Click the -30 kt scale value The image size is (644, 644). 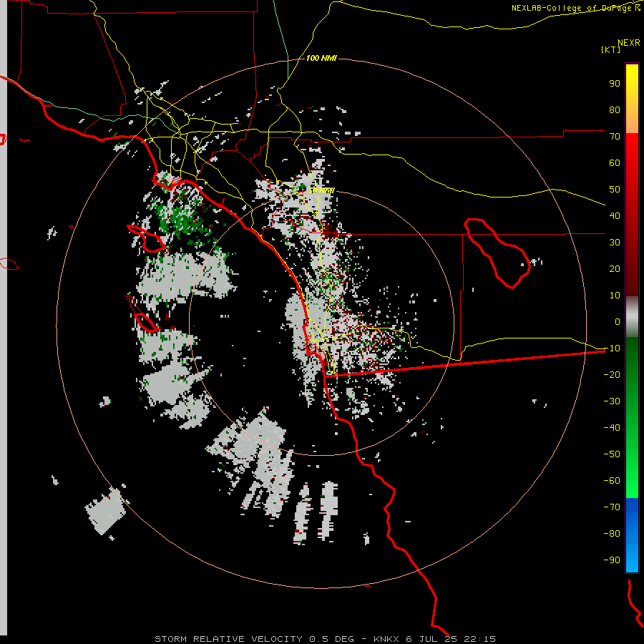[x=612, y=401]
